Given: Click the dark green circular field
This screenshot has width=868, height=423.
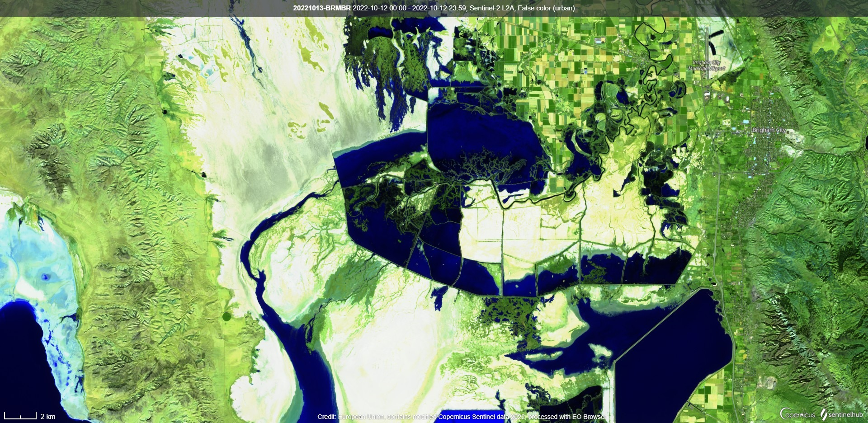Looking at the screenshot, I should click(226, 317).
